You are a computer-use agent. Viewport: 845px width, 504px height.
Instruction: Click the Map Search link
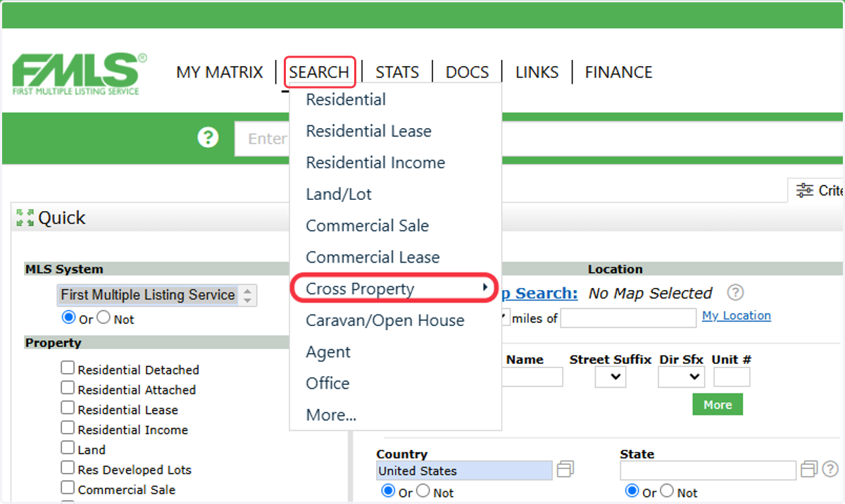(x=539, y=294)
